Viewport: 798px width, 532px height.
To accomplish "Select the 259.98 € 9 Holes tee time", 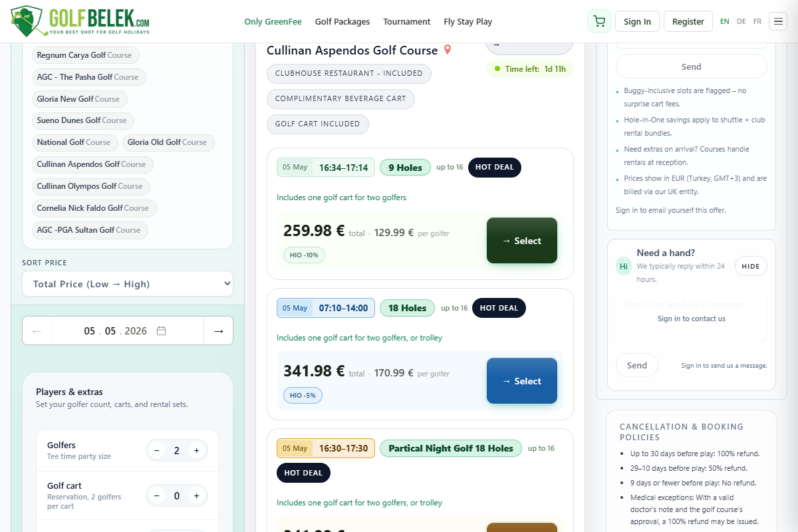I will pos(522,241).
